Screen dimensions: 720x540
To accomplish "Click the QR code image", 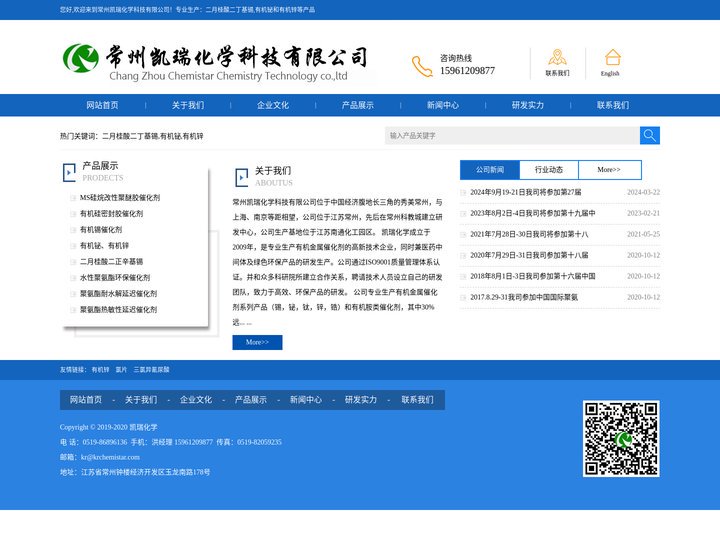I will (621, 439).
